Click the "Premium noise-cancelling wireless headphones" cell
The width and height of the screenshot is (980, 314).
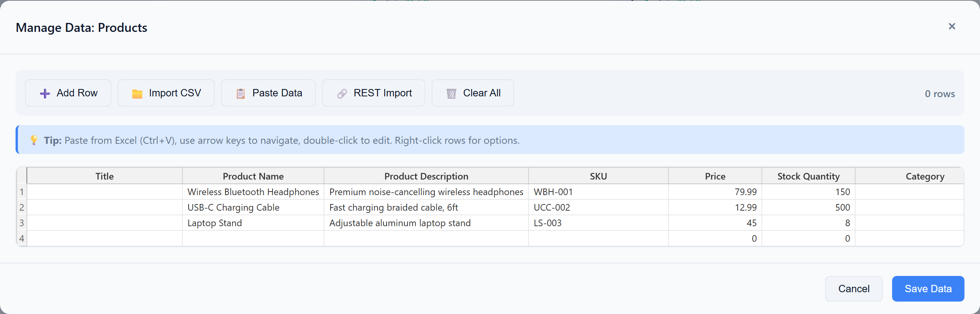pos(426,192)
